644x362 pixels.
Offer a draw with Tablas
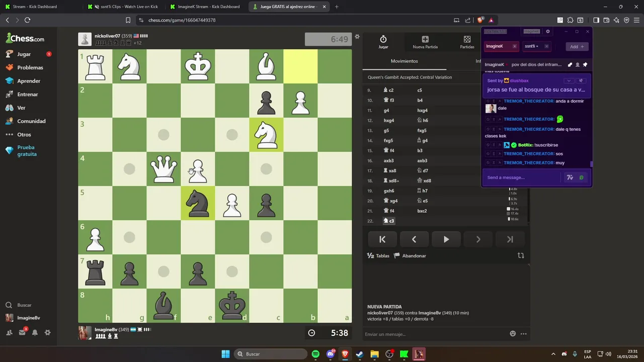pyautogui.click(x=378, y=255)
